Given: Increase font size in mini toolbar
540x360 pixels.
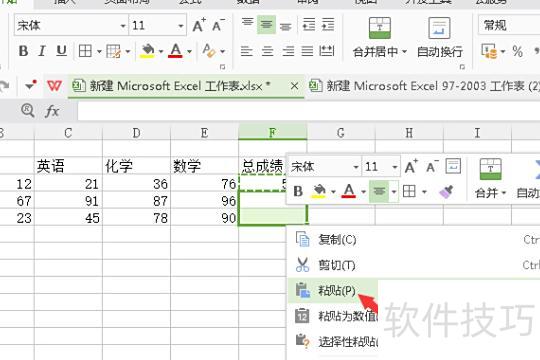Looking at the screenshot, I should click(411, 167).
